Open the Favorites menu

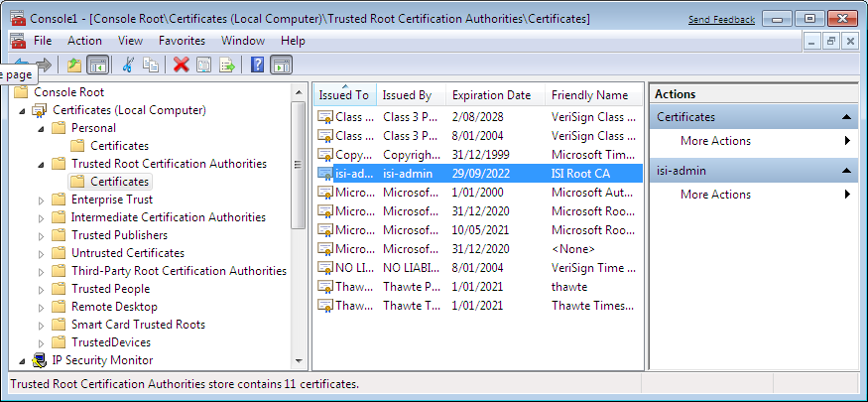coord(182,41)
